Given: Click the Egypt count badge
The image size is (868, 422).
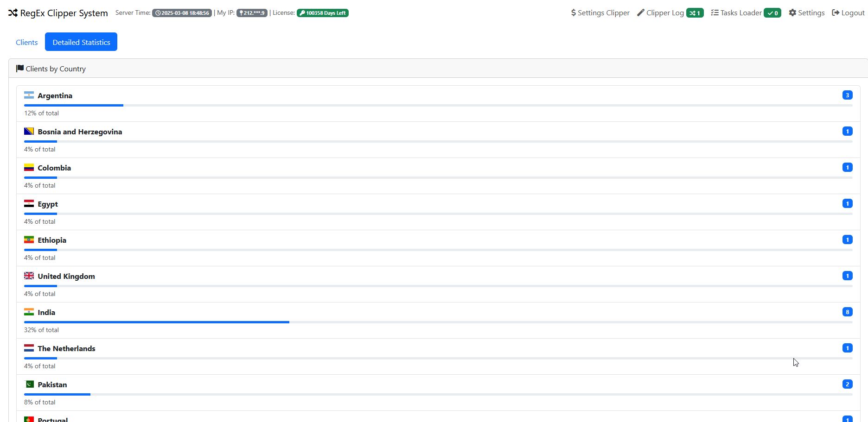Looking at the screenshot, I should 847,203.
